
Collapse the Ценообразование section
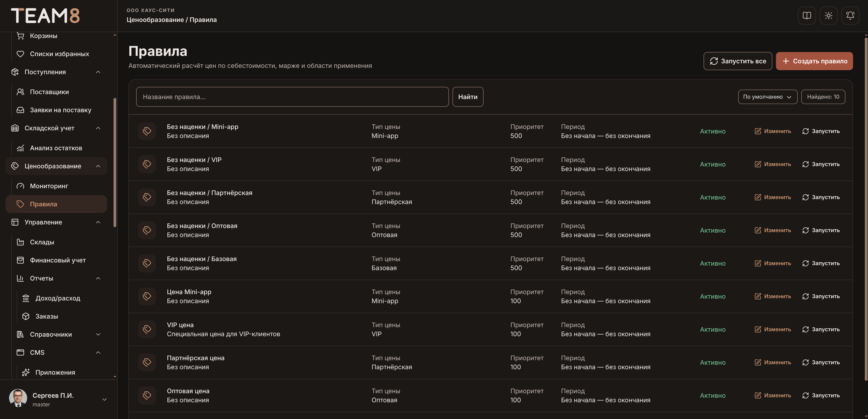tap(98, 166)
